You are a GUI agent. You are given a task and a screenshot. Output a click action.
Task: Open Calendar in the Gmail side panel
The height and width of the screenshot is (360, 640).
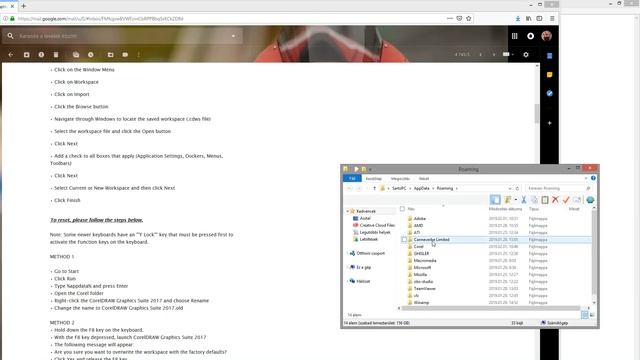(549, 56)
